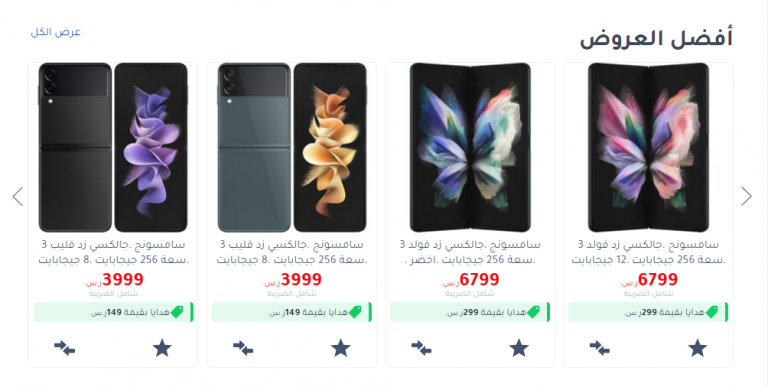Viewport: 768px width, 387px height.
Task: Star the Fold 3 12GB product
Action: [x=697, y=348]
